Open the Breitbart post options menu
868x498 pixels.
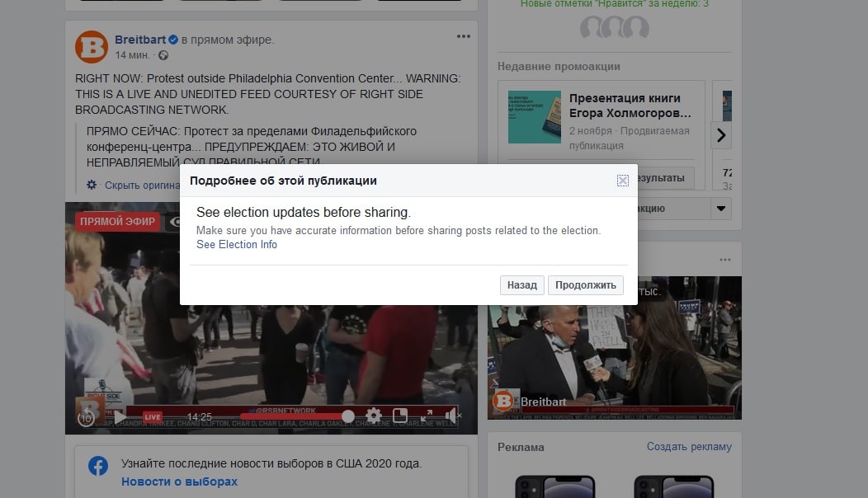tap(464, 36)
